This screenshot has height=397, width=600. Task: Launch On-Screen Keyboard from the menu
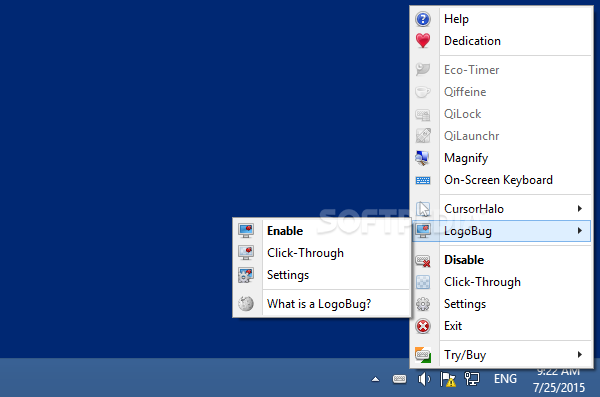point(502,180)
